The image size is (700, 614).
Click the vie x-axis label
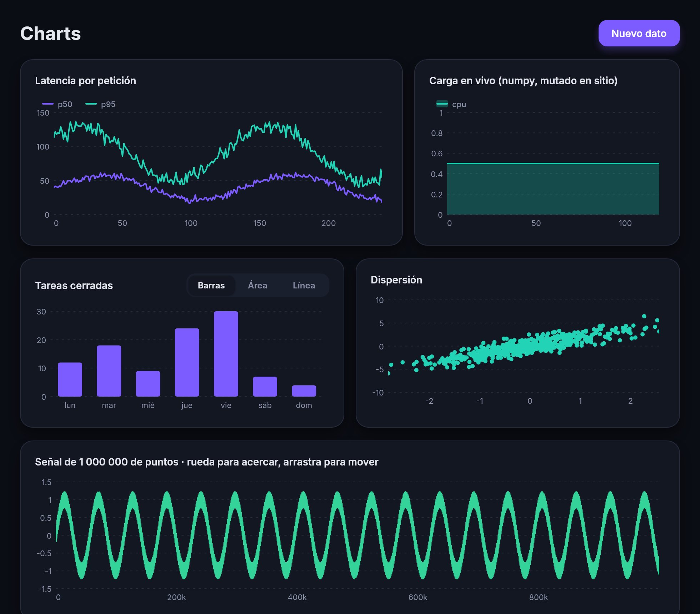coord(226,405)
